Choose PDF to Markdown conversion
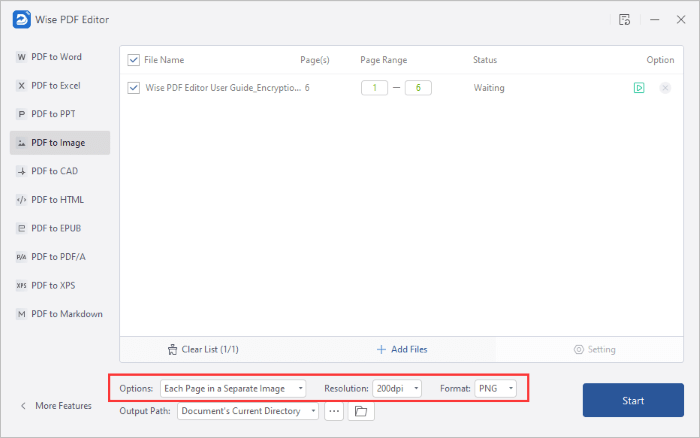 (x=60, y=314)
